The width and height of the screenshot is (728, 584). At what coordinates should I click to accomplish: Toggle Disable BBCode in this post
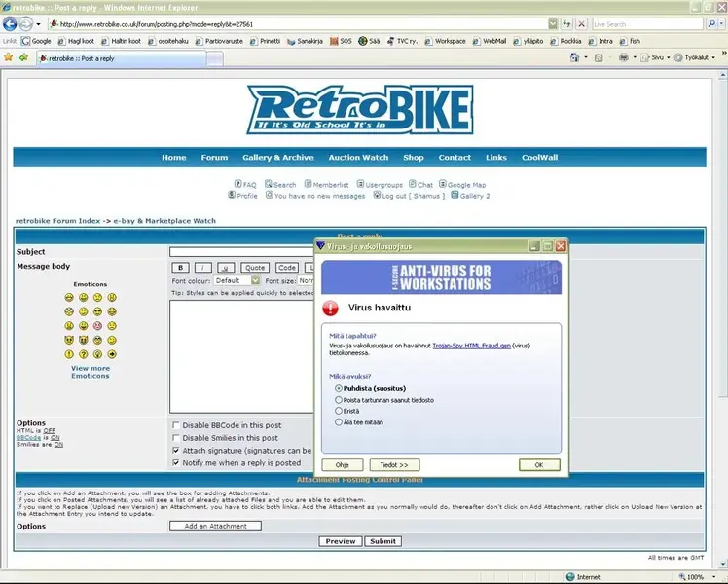tap(175, 424)
